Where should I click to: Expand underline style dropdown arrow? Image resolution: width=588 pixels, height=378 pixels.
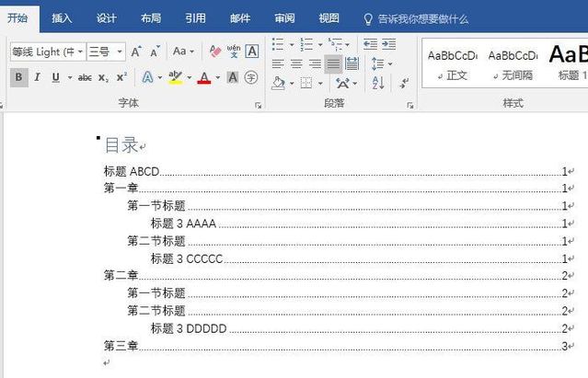[70, 77]
